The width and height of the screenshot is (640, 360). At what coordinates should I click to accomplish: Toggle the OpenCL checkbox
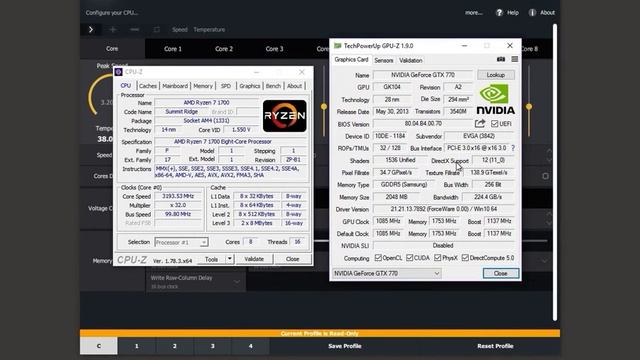tap(378, 258)
